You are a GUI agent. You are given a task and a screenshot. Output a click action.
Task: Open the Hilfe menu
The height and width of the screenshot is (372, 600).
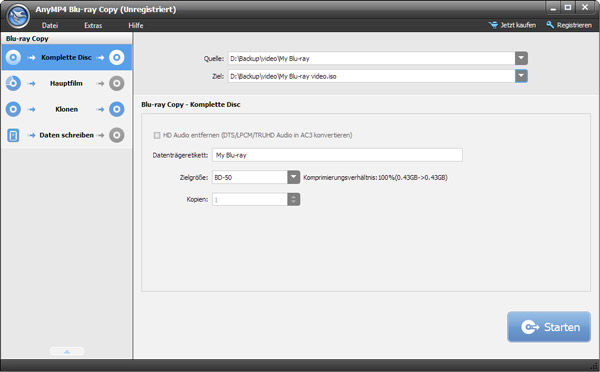coord(136,26)
